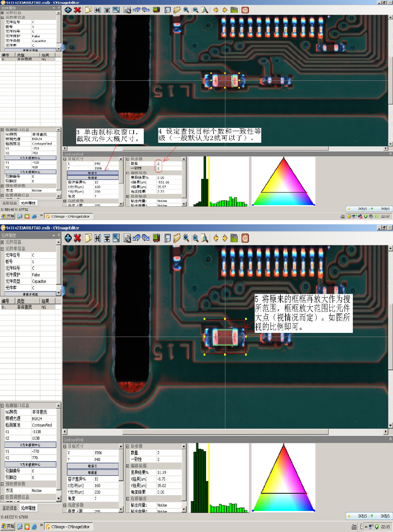Screen dimensions: 393x532
Task: Collapse 块参数 group in lower window
Action: [x=127, y=446]
